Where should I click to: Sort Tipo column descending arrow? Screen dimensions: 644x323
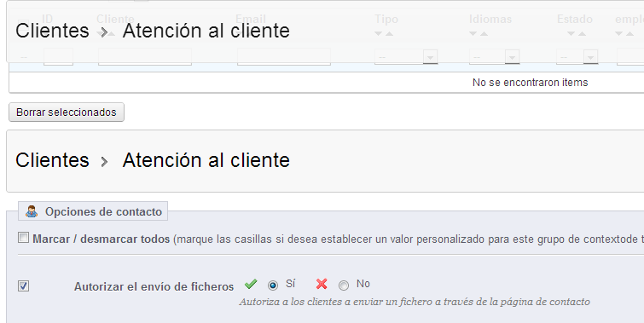click(x=378, y=33)
